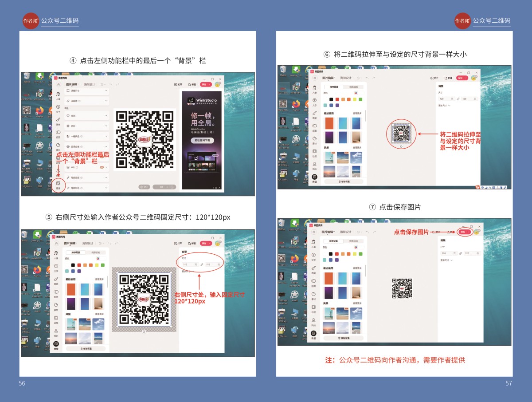Toggle 对比 compare button in step 4 screenshot
This screenshot has width=532, height=402.
pyautogui.click(x=144, y=187)
